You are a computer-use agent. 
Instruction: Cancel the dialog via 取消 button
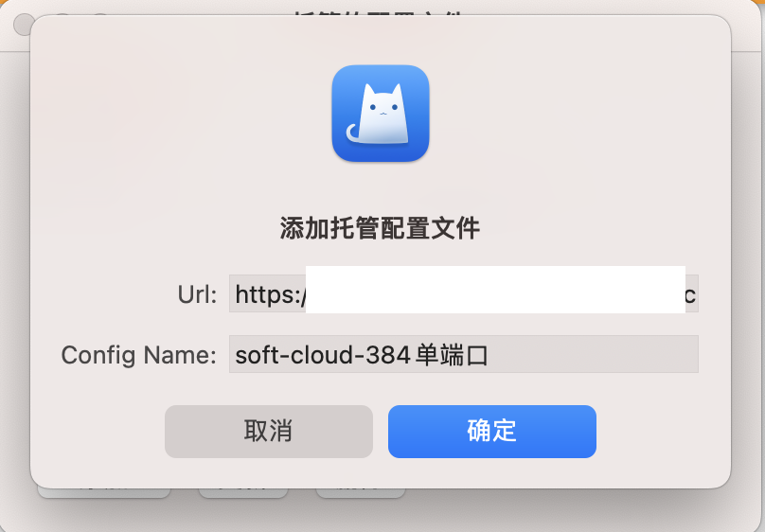pyautogui.click(x=269, y=431)
